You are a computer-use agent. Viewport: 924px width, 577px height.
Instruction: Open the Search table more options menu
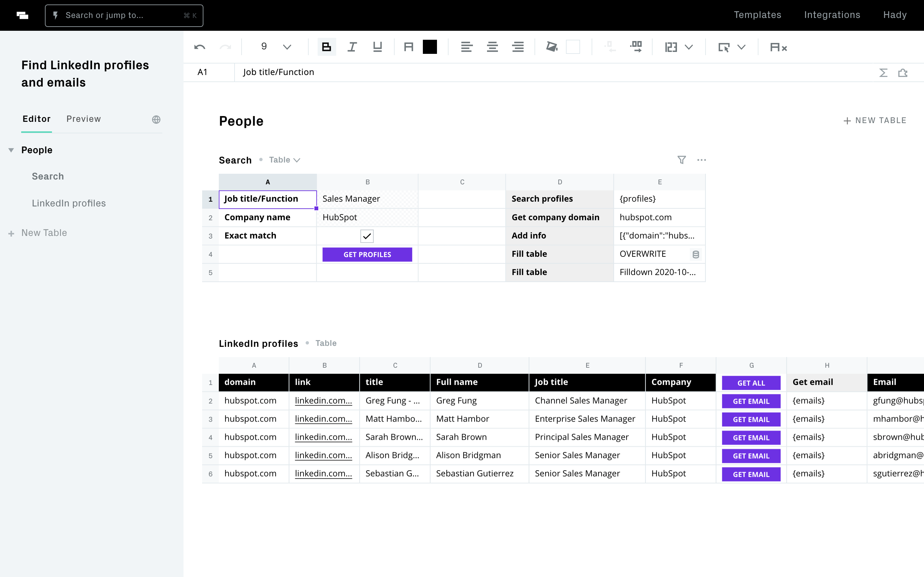[x=701, y=160]
